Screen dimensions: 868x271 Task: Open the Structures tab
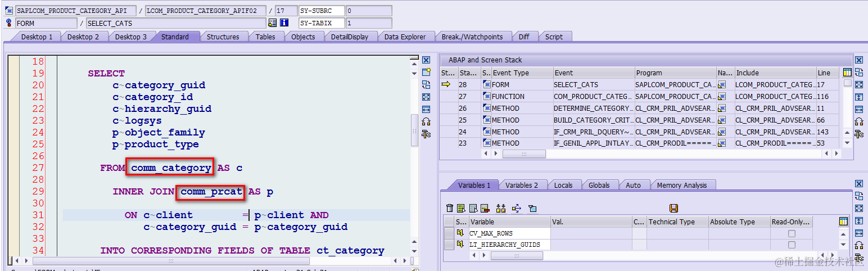[223, 37]
